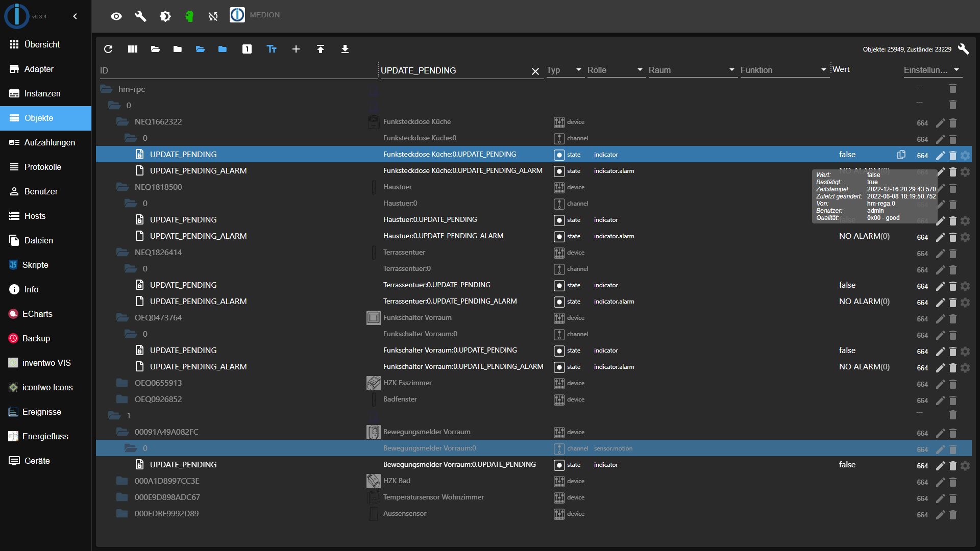The width and height of the screenshot is (980, 551).
Task: Go to Skripte section
Action: click(x=46, y=265)
